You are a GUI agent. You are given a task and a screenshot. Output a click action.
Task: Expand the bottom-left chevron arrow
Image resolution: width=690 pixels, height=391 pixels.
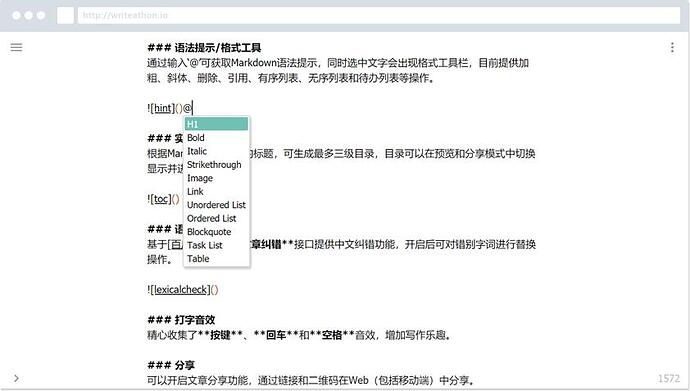point(16,378)
